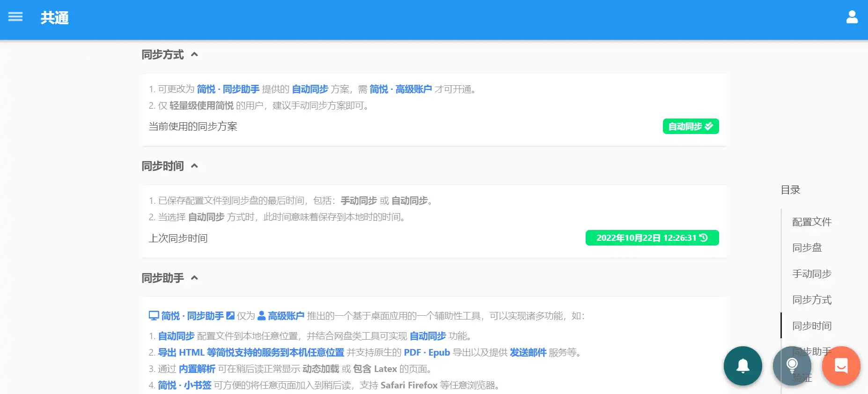Click 简悦 · 同步助手 link with monitor icon
The height and width of the screenshot is (394, 868).
192,316
